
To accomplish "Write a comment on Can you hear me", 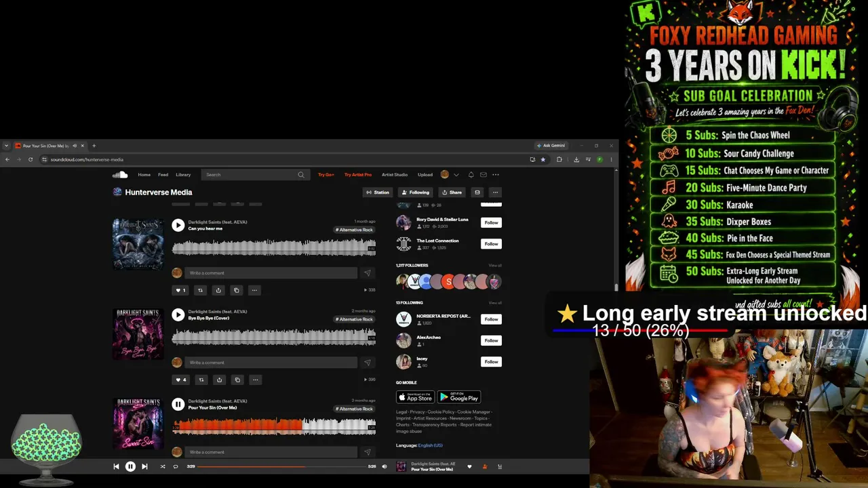I will (271, 273).
